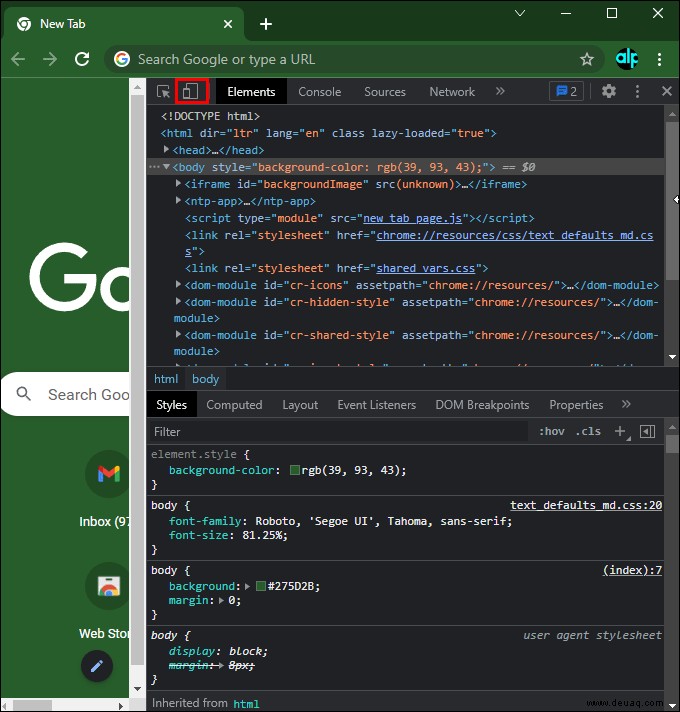Open color picker for #275D2B swatch
Viewport: 680px width, 712px height.
261,586
